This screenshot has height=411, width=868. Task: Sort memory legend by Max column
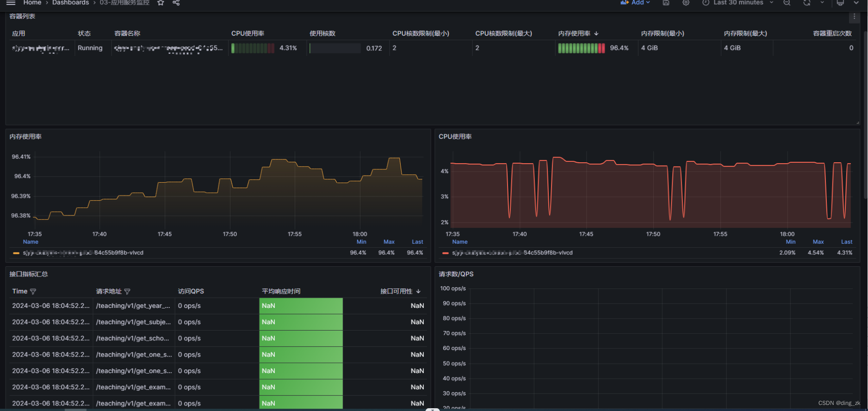(389, 242)
